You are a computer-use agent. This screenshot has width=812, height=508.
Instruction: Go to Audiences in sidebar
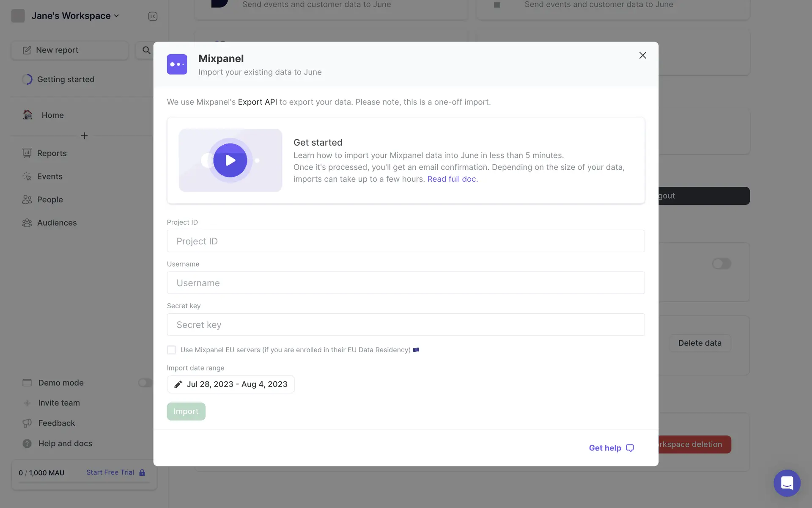click(57, 223)
